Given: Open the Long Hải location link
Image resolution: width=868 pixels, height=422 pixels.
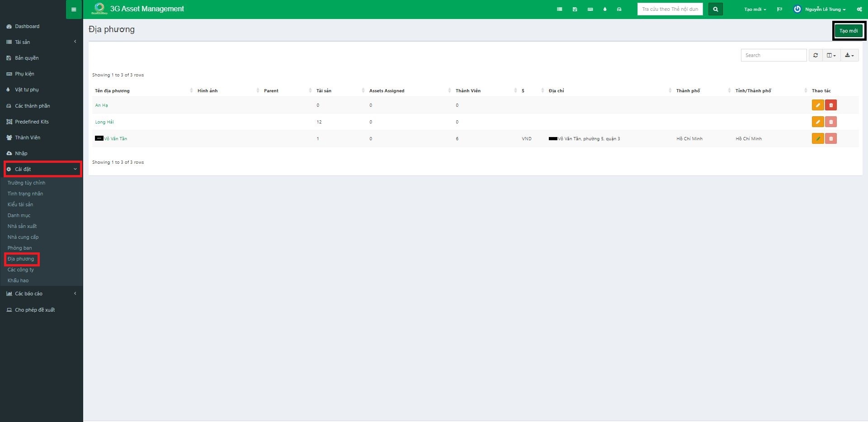Looking at the screenshot, I should [104, 122].
